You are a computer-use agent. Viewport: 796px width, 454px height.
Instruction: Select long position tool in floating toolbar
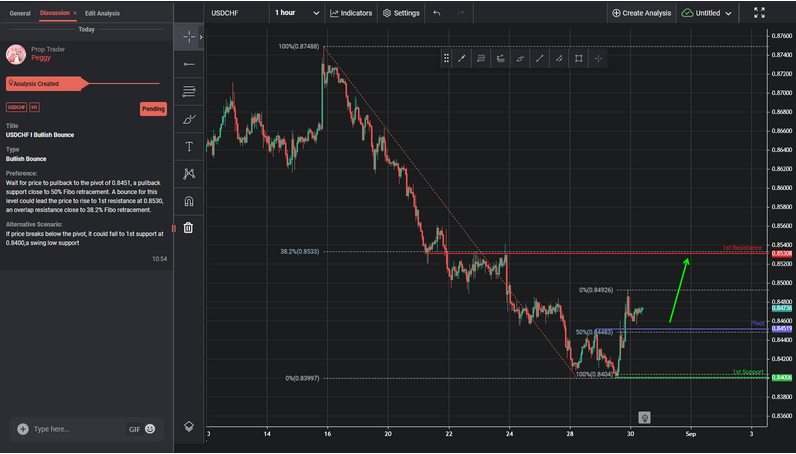501,58
